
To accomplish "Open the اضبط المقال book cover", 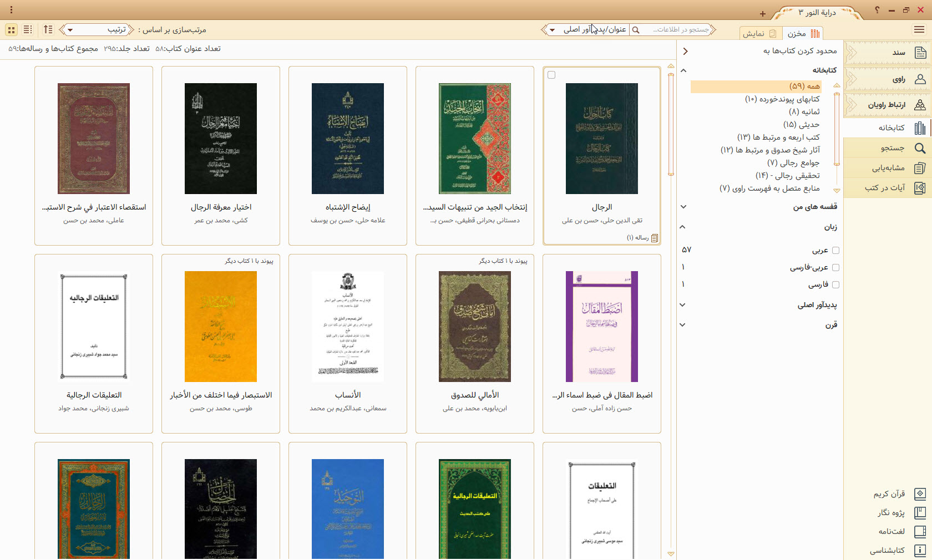I will tap(602, 327).
